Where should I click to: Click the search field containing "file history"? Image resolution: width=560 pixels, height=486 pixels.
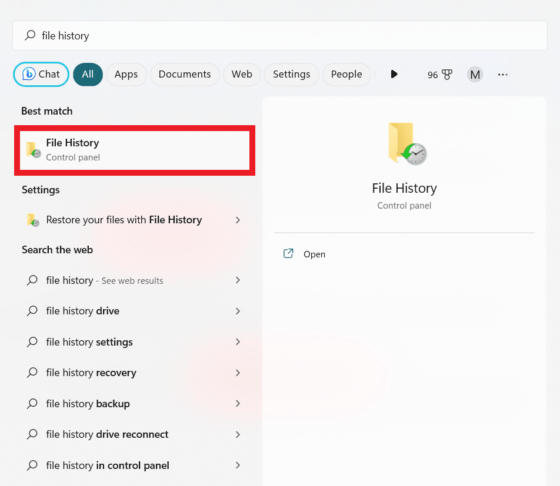click(280, 35)
